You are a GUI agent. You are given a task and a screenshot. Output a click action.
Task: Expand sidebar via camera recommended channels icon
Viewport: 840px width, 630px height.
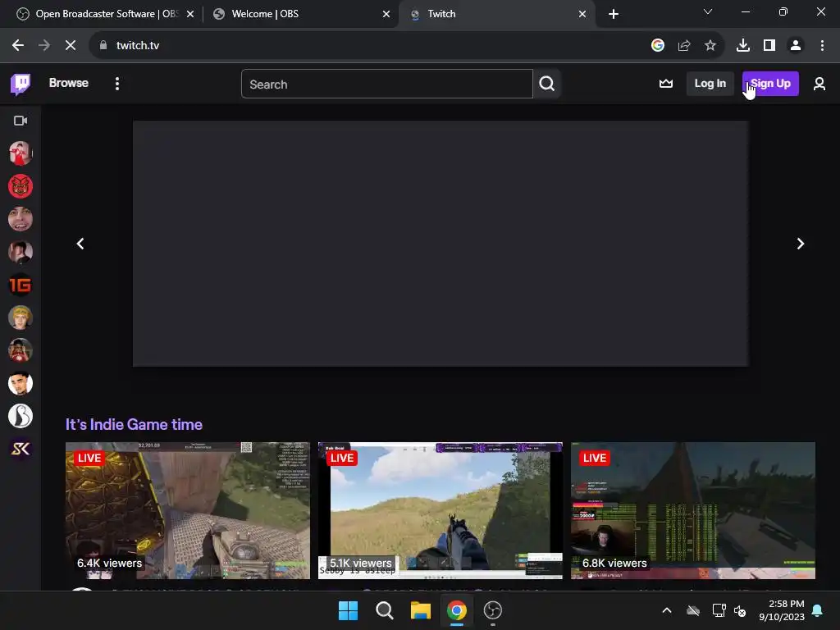coord(21,121)
